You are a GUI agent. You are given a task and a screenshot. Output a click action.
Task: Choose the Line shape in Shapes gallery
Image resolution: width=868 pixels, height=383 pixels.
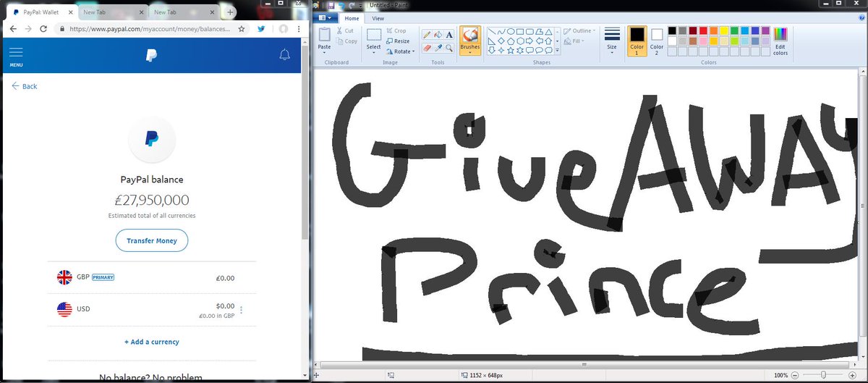point(492,32)
